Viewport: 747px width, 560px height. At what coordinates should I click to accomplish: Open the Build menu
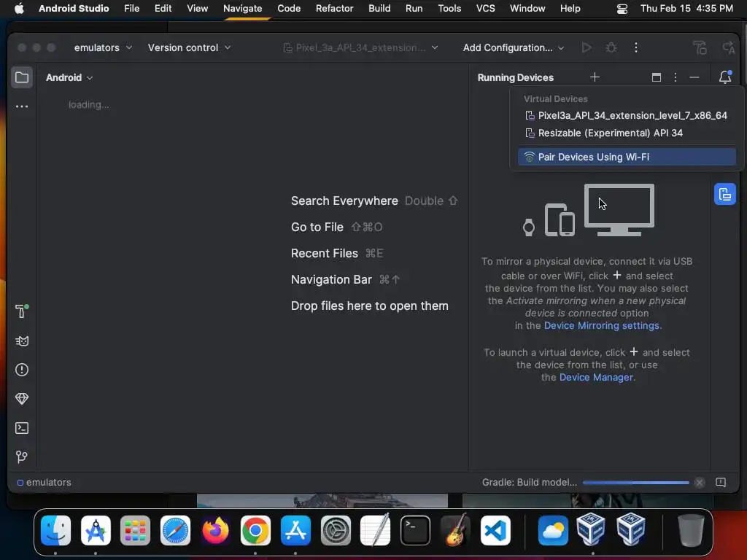379,9
